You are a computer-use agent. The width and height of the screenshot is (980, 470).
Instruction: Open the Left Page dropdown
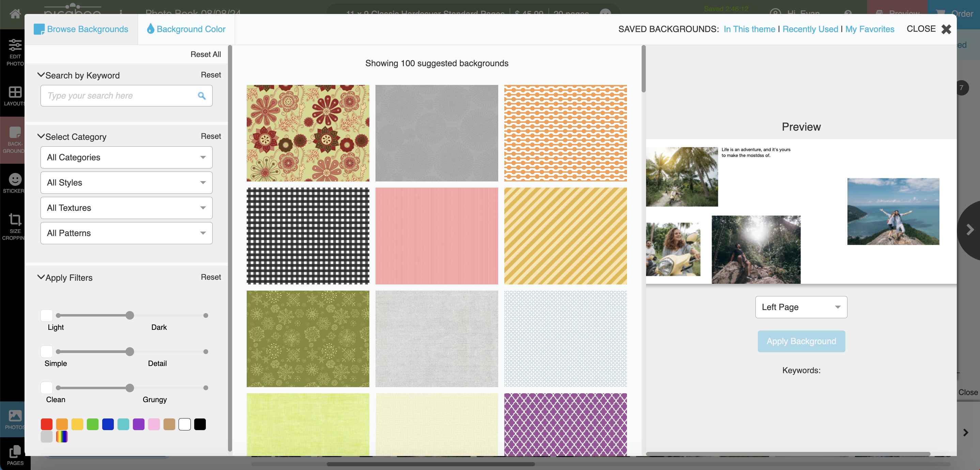pos(801,307)
